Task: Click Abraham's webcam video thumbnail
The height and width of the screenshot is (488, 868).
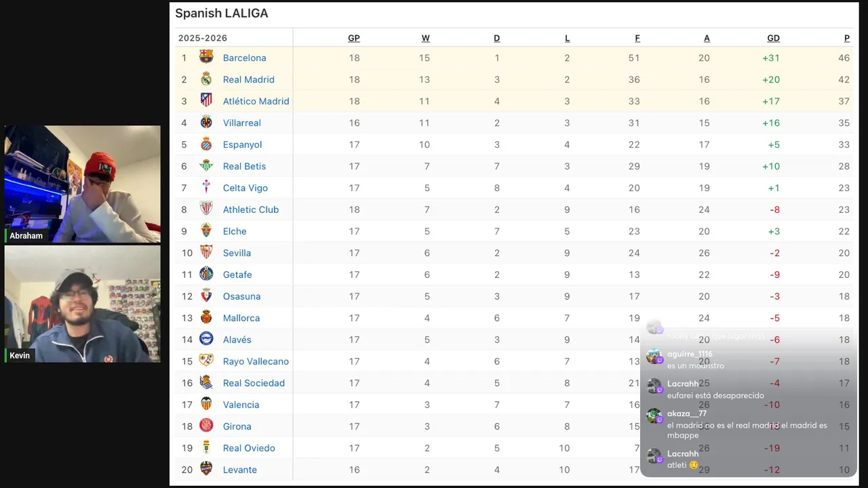Action: click(83, 183)
